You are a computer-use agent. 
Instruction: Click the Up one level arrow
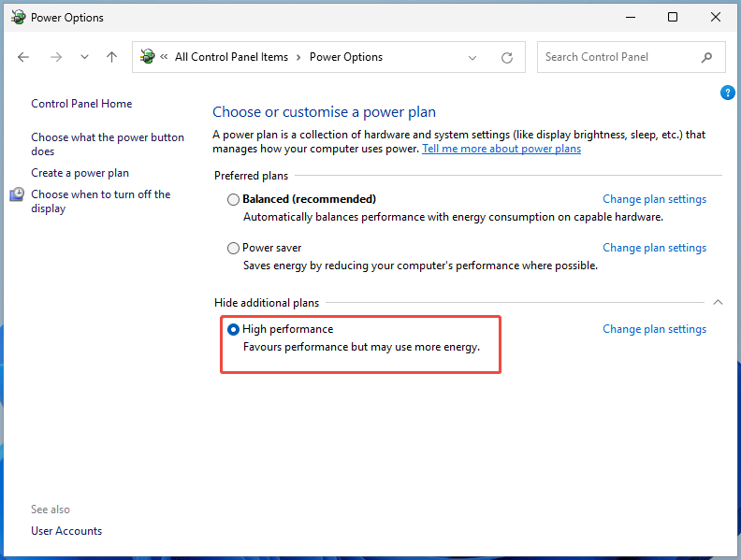tap(112, 57)
